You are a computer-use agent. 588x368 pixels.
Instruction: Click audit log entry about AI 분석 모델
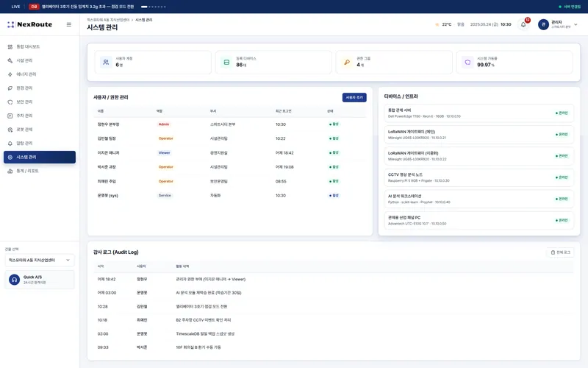(x=334, y=293)
